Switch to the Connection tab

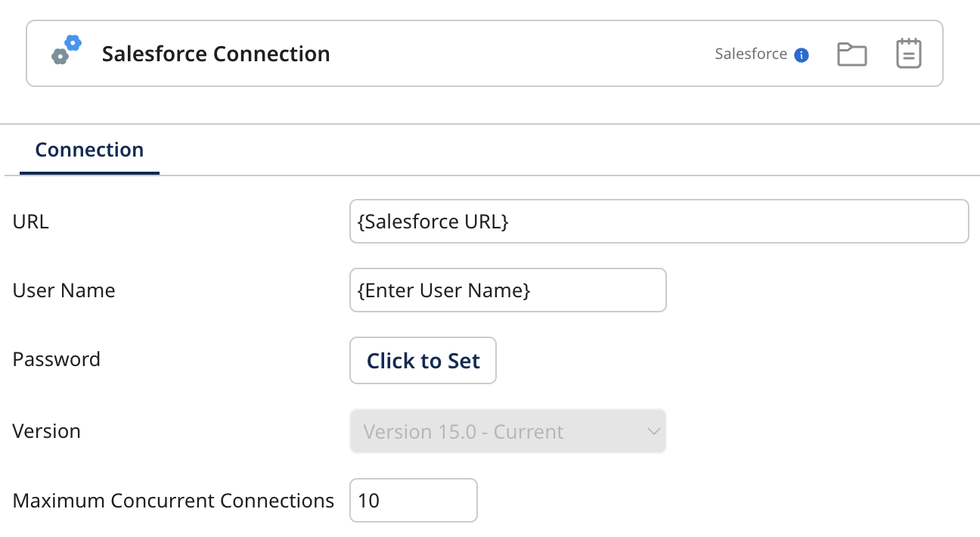tap(89, 150)
